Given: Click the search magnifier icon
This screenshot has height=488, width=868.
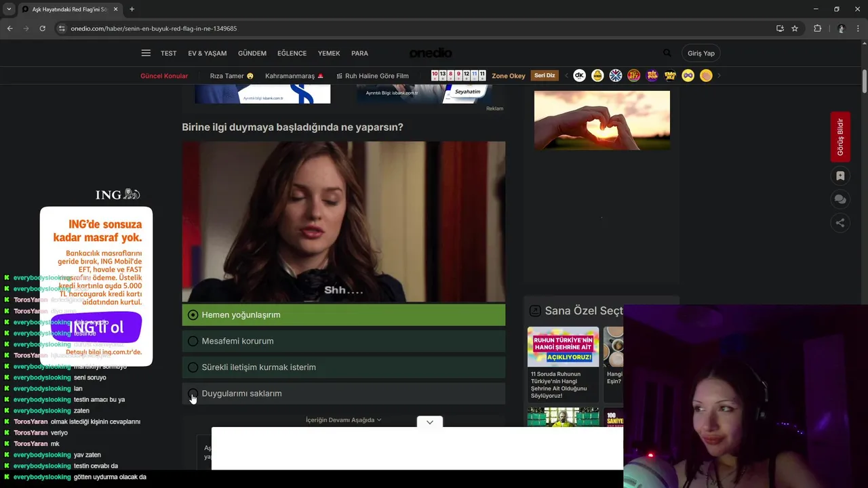Looking at the screenshot, I should tap(667, 53).
